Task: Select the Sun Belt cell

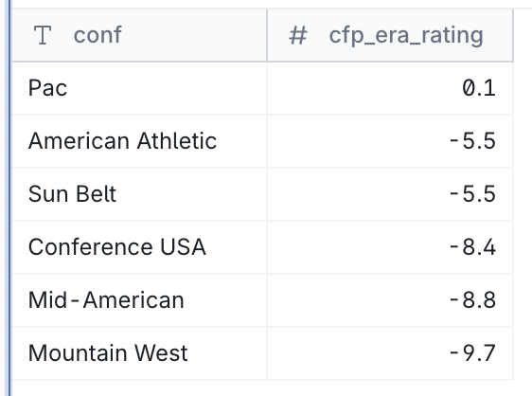Action: [x=139, y=194]
